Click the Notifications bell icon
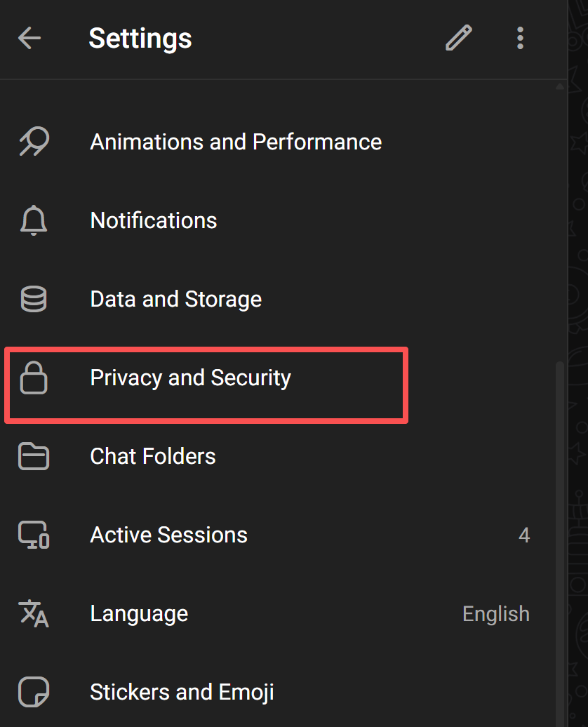Viewport: 588px width, 727px height. click(x=34, y=221)
